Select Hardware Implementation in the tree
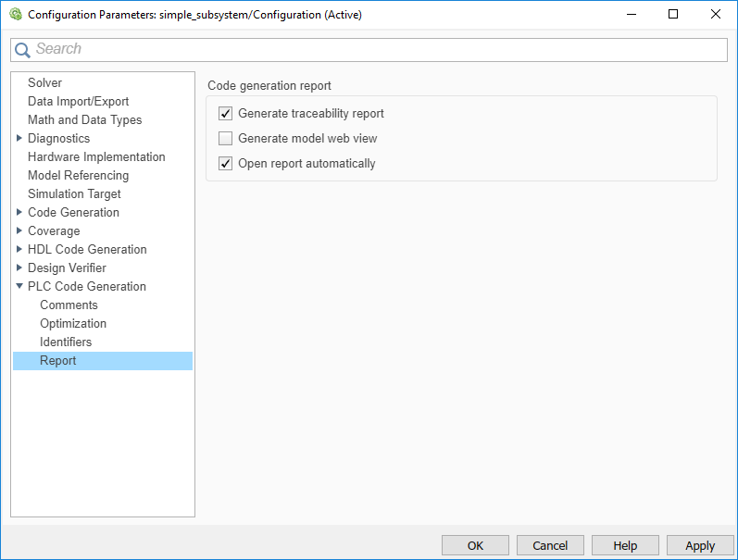The height and width of the screenshot is (560, 738). click(x=96, y=156)
